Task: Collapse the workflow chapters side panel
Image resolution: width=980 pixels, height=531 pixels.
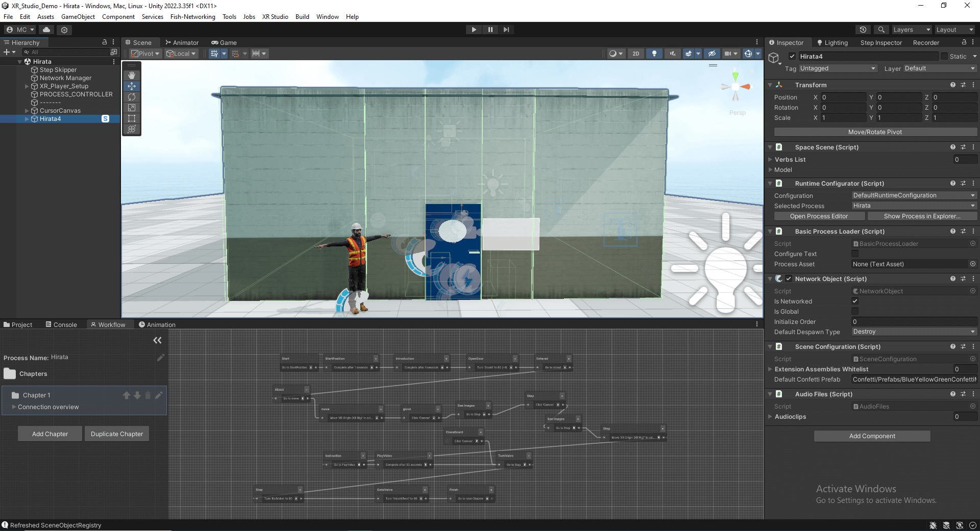Action: (157, 340)
